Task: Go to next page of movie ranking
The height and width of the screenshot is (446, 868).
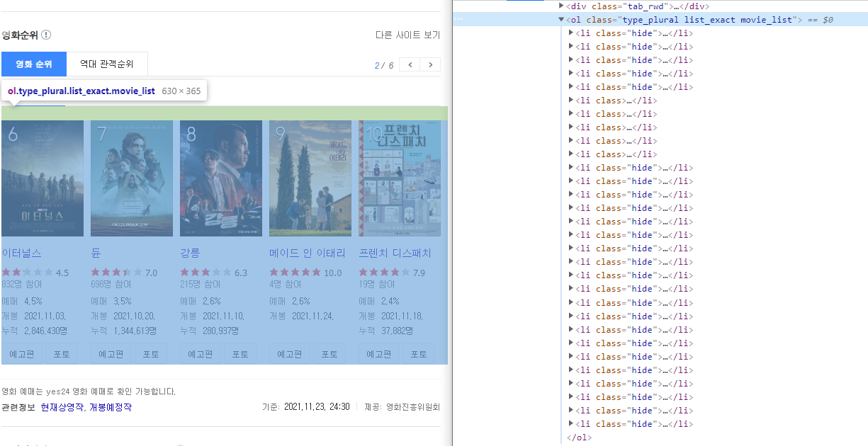Action: pyautogui.click(x=430, y=65)
